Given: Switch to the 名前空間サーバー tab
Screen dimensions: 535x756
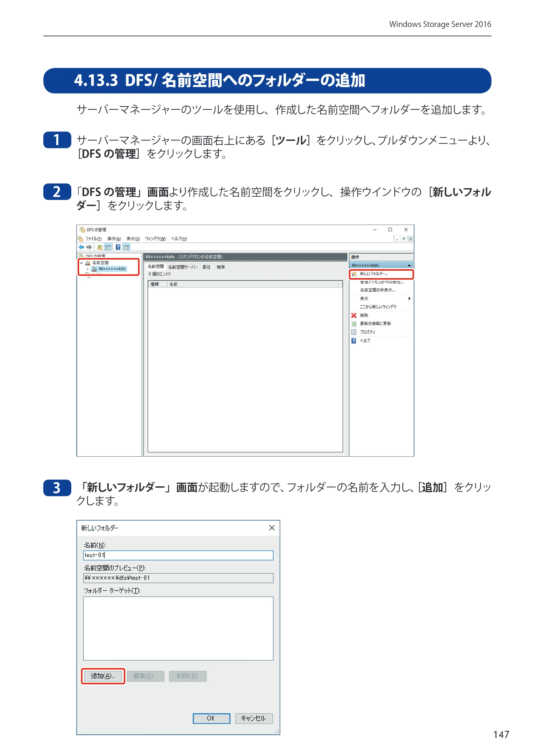Looking at the screenshot, I should coord(183,267).
